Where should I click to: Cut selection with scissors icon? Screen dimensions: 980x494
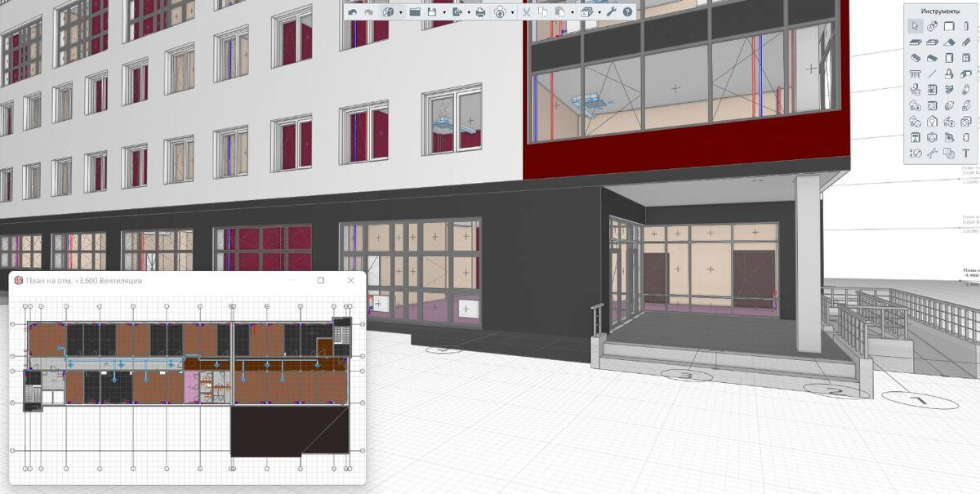(525, 12)
